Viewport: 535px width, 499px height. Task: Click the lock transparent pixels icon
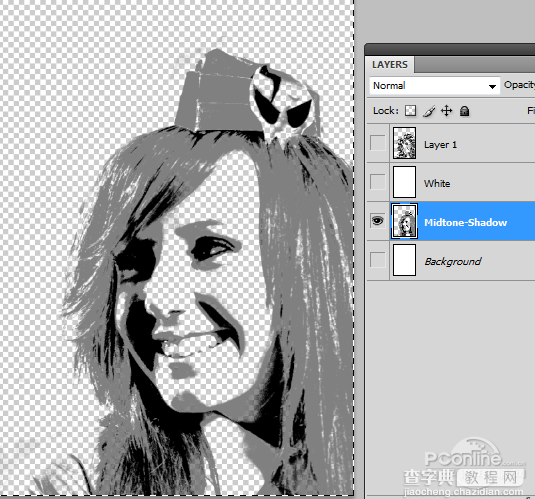tap(410, 111)
